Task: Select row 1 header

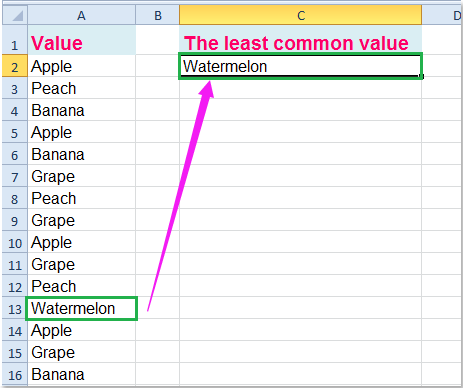Action: (x=15, y=40)
